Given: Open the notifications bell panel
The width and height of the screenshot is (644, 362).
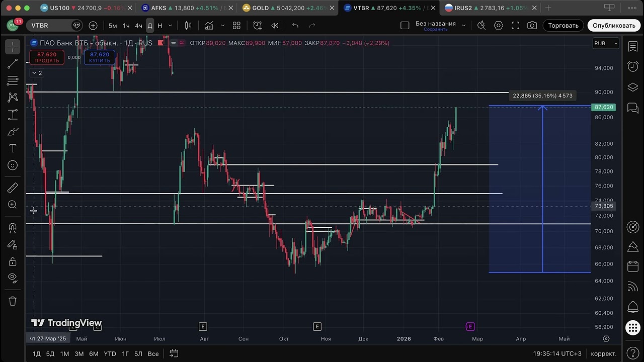Looking at the screenshot, I should 633,307.
